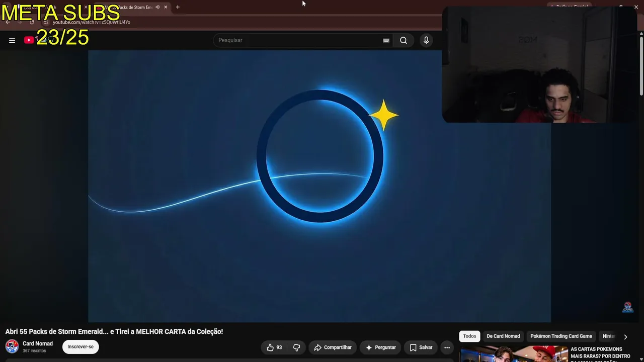Start voice search with the microphone icon
The image size is (644, 362).
coord(426,40)
